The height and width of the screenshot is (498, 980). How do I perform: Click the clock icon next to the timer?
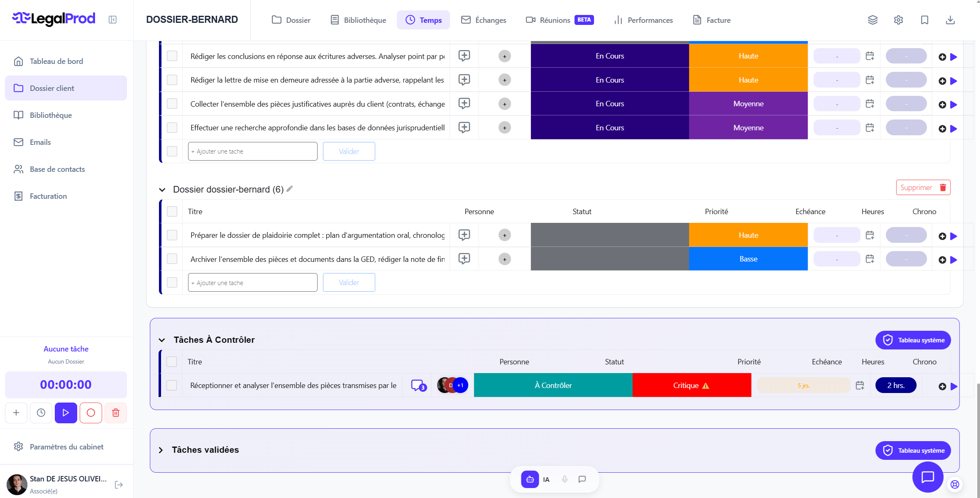coord(41,413)
